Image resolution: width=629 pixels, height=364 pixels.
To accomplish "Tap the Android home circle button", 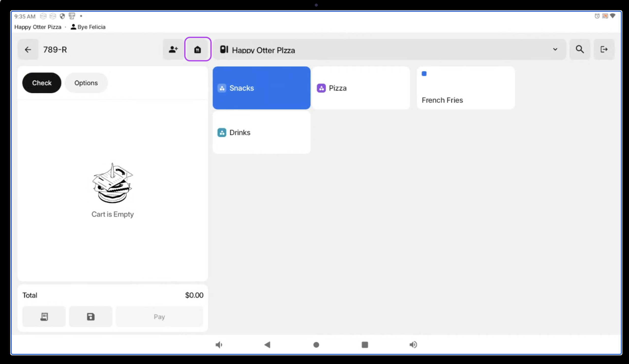I will (x=316, y=345).
